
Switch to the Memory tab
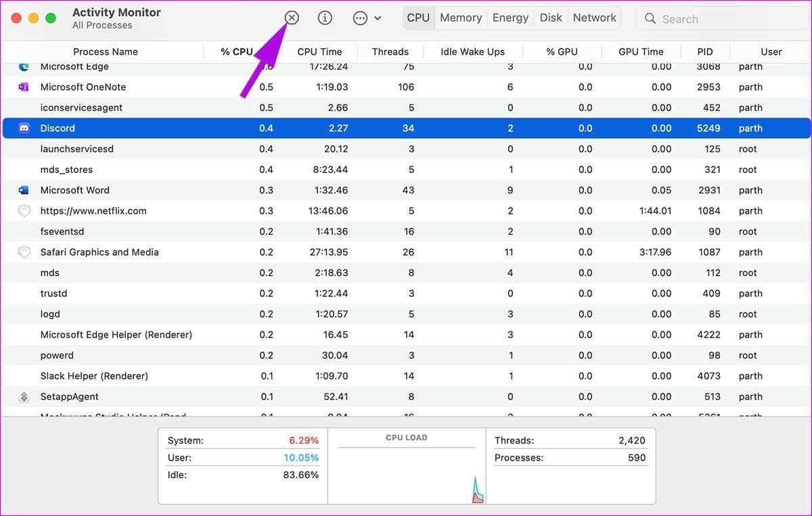point(461,18)
